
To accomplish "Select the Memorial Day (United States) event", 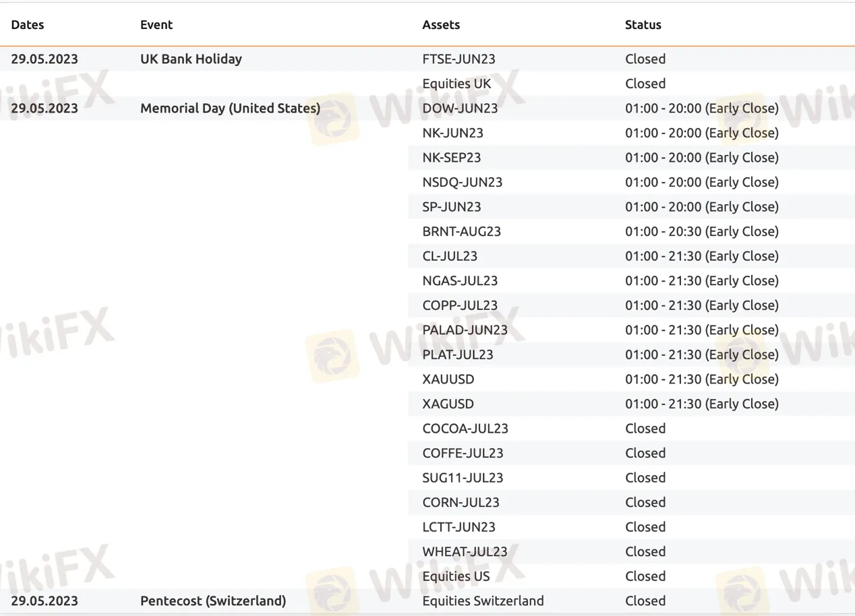I will [x=230, y=109].
